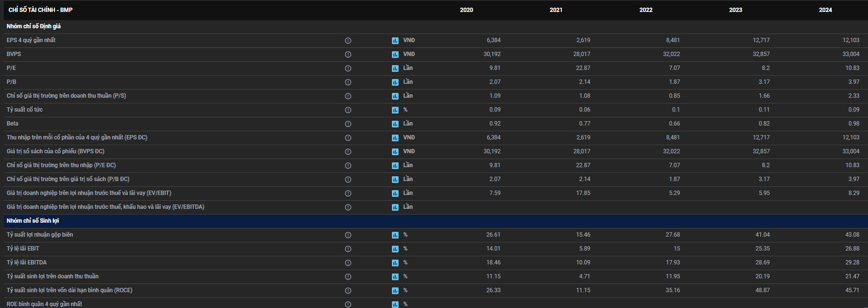Click the info icon for Tỷ suất sinh lợi trên doanh thu thuần
This screenshot has height=308, width=868.
[x=348, y=277]
